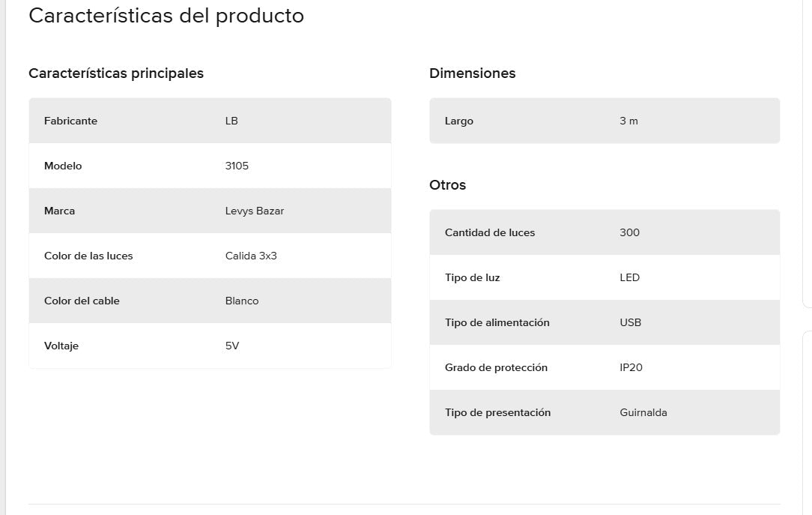Viewport: 812px width, 515px height.
Task: Click the light count value 300
Action: click(x=629, y=232)
